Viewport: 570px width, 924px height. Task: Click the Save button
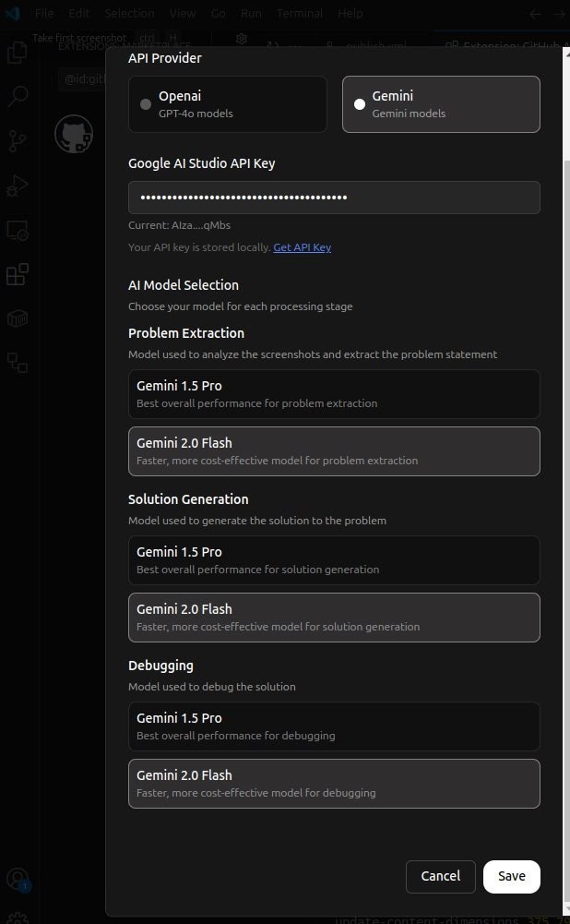[512, 876]
